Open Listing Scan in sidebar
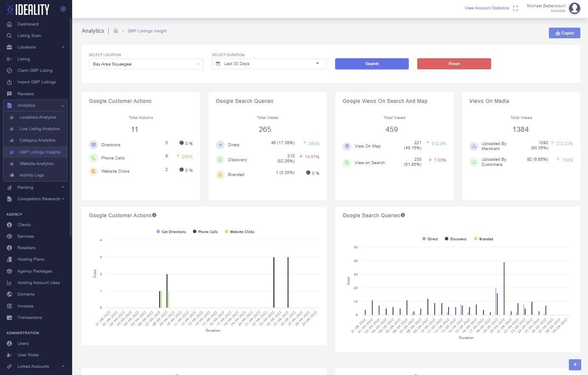Viewport: 588px width, 375px height. pyautogui.click(x=29, y=36)
